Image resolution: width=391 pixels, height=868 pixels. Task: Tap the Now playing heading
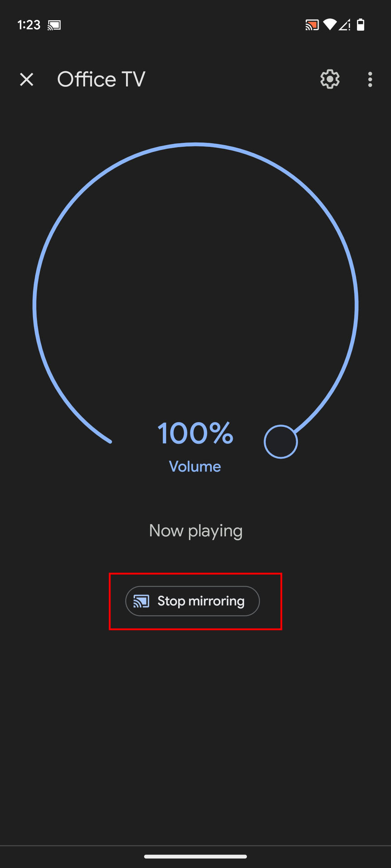[195, 531]
